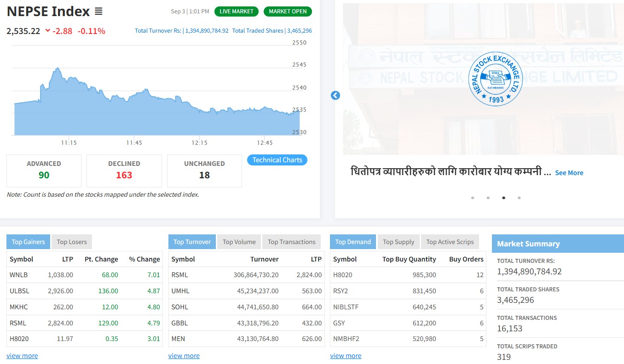Click the Buy Orders column header
Screen dimensions: 624x364
point(467,259)
